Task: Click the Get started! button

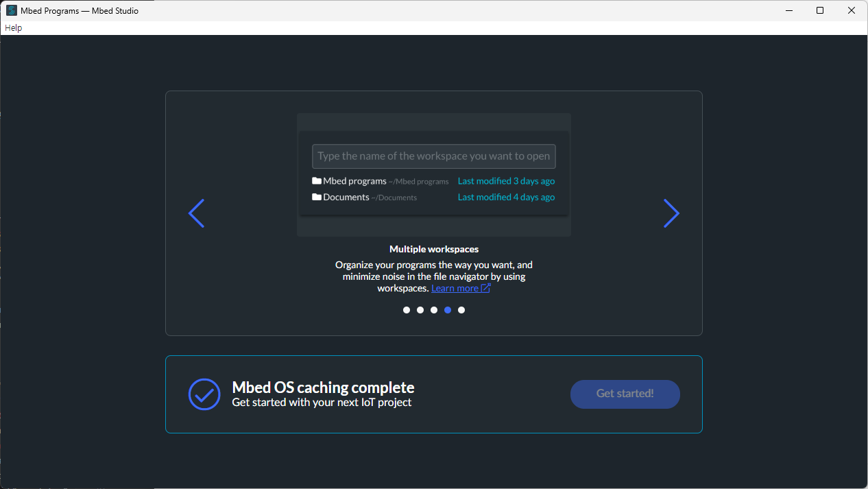Action: pos(625,394)
